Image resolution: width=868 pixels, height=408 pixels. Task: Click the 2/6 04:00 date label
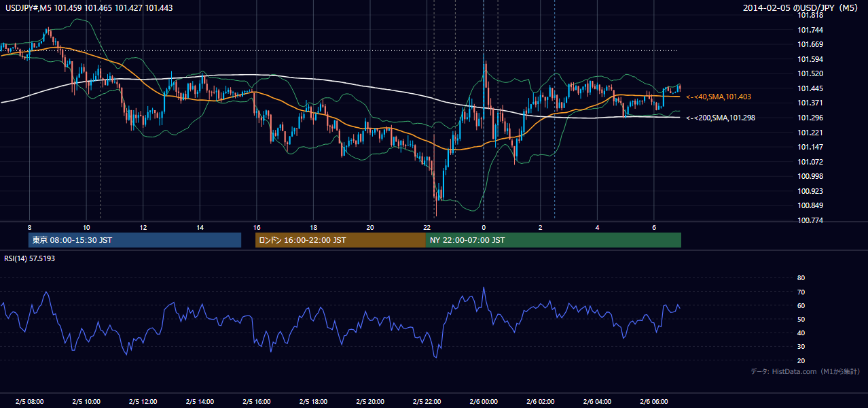(597, 402)
